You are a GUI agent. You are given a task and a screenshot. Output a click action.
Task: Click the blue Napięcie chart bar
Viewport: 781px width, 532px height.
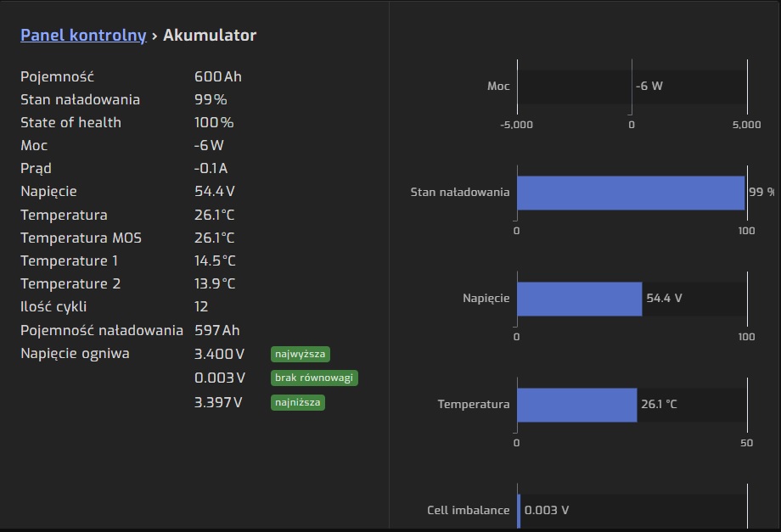coord(579,299)
